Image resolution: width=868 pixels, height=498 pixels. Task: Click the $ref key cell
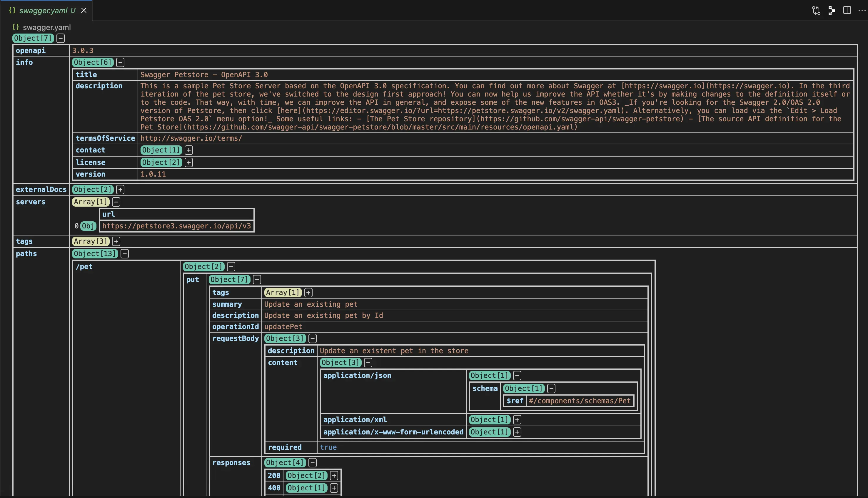(515, 401)
